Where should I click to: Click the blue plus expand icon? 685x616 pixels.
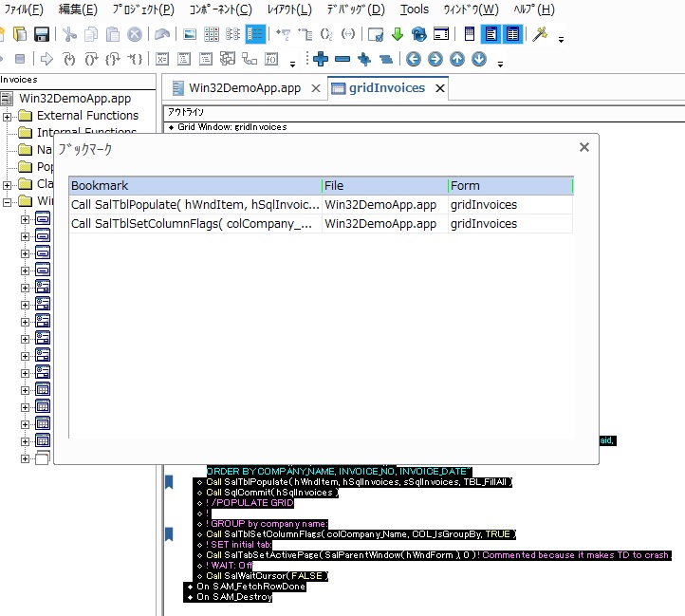[321, 59]
